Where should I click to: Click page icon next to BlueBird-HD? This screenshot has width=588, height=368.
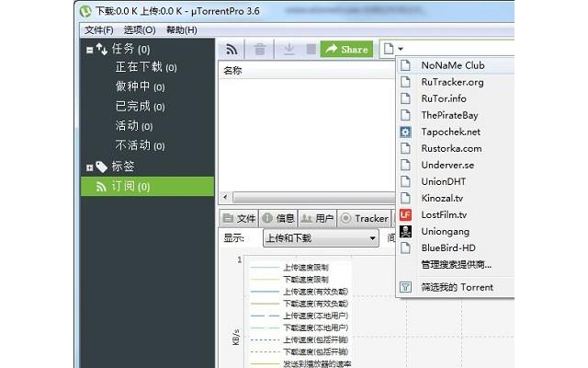405,247
